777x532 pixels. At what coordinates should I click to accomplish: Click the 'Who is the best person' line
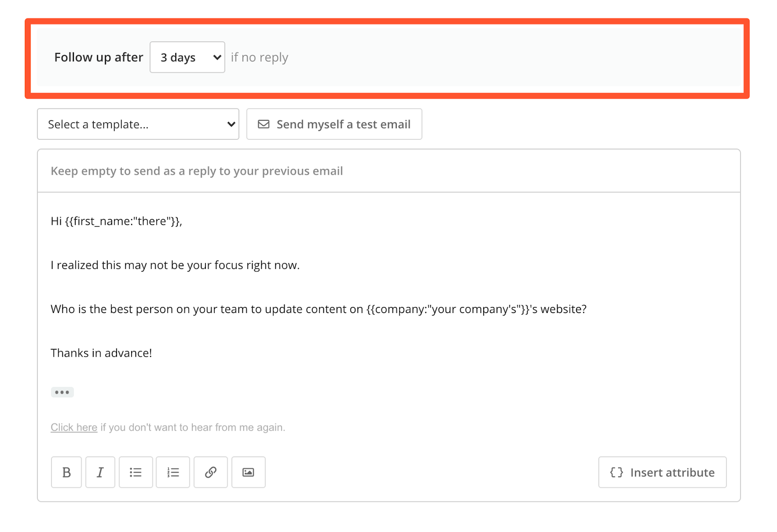(318, 309)
